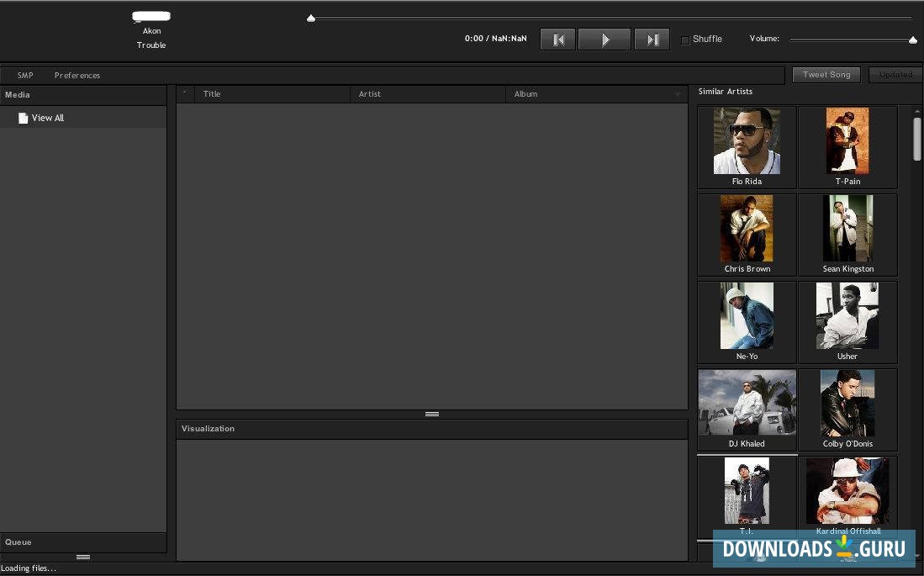This screenshot has width=924, height=576.
Task: Click the Similar Artists vertical scrollbar
Action: coord(916,139)
